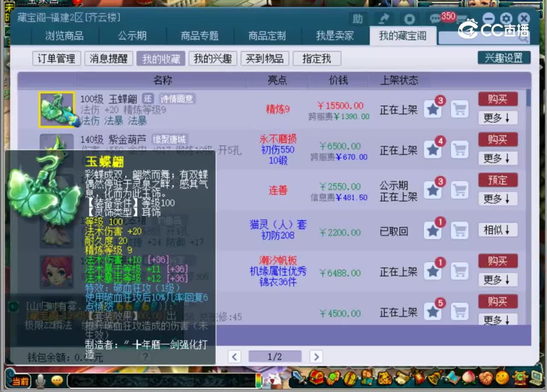Add 紫金葫芦 to the shopping cart

point(459,150)
